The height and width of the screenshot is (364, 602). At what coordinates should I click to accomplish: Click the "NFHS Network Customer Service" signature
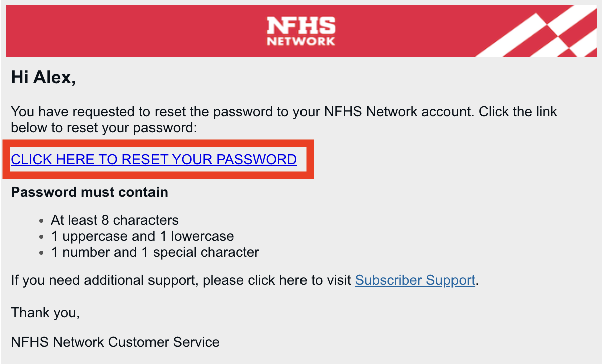115,342
